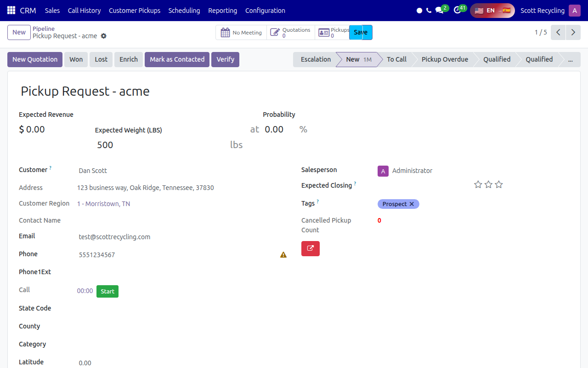Image resolution: width=588 pixels, height=368 pixels.
Task: Open the Sales menu
Action: point(52,10)
